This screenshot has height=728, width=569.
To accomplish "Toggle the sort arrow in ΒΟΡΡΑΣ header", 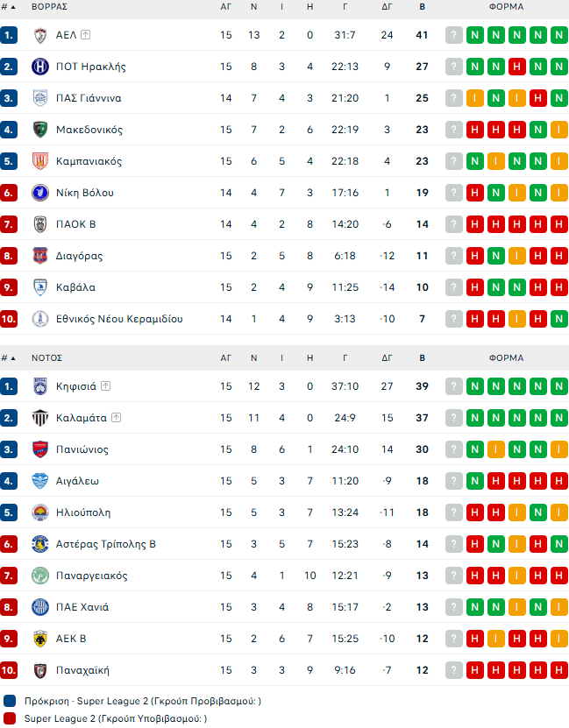I will 13,6.
